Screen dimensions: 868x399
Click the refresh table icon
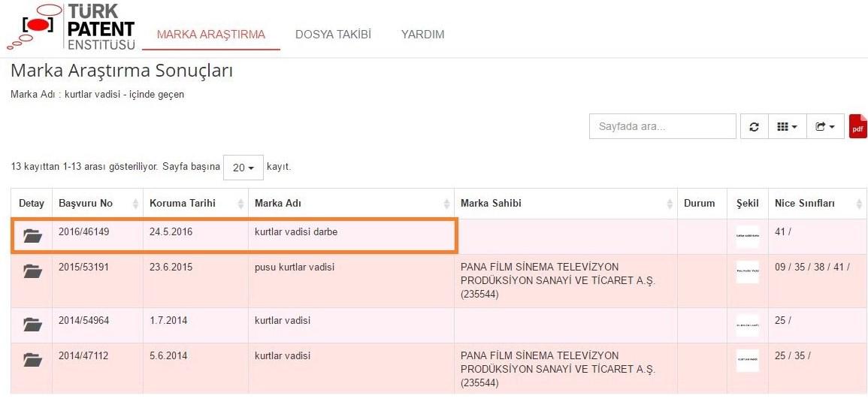pyautogui.click(x=754, y=127)
